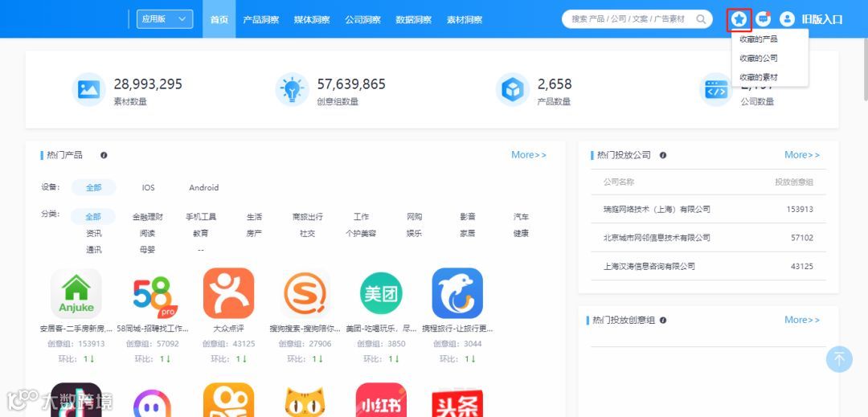Open the orange video camera app icon
The height and width of the screenshot is (417, 868).
228,400
